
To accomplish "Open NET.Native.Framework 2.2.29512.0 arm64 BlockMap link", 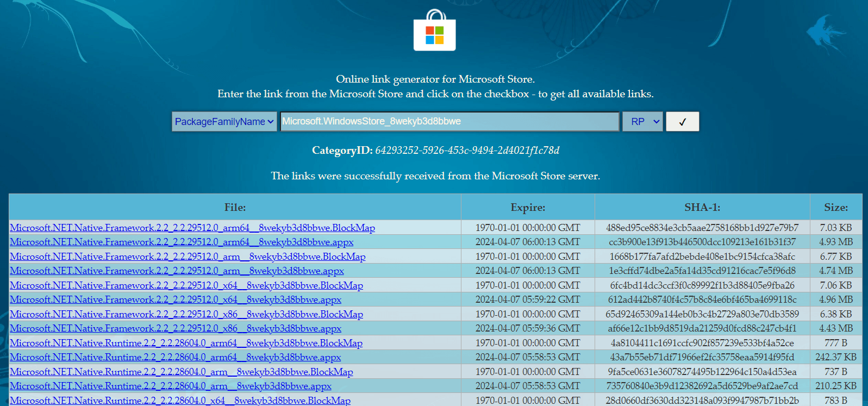I will click(192, 228).
